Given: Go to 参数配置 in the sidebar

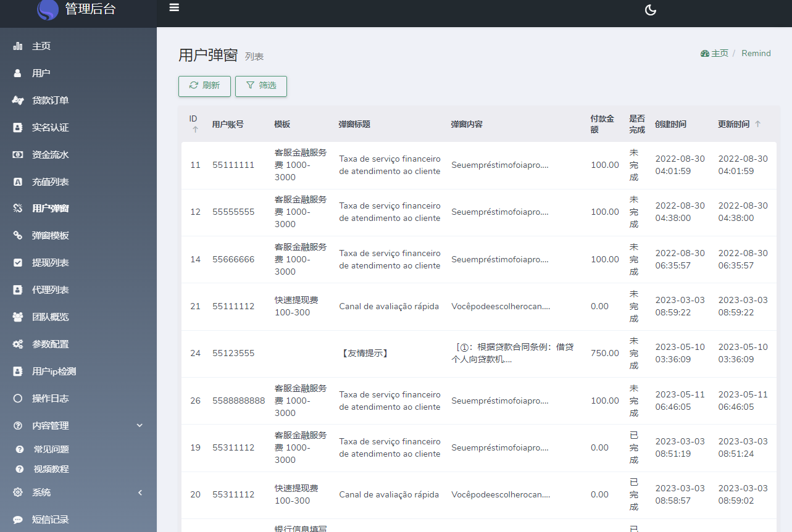Looking at the screenshot, I should (x=51, y=344).
